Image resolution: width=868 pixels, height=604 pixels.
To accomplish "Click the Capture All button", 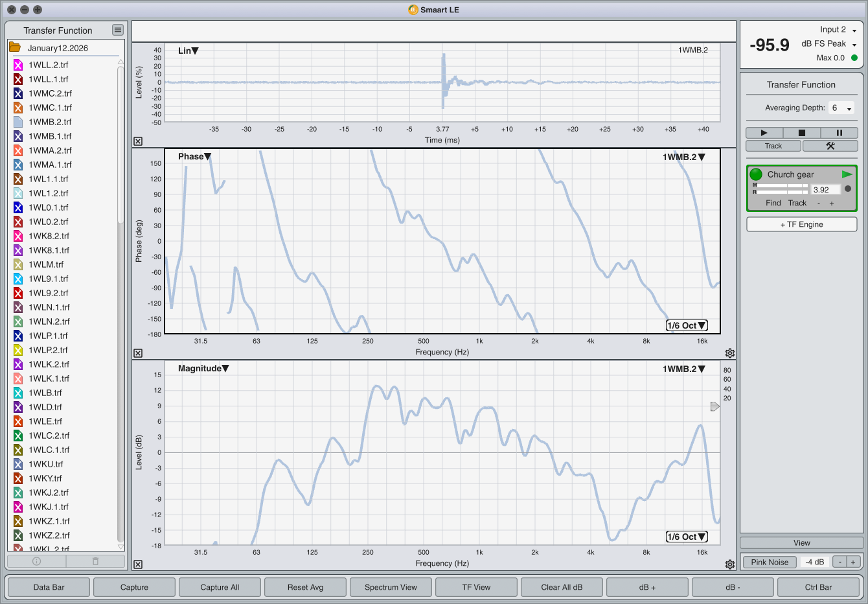I will (x=220, y=587).
